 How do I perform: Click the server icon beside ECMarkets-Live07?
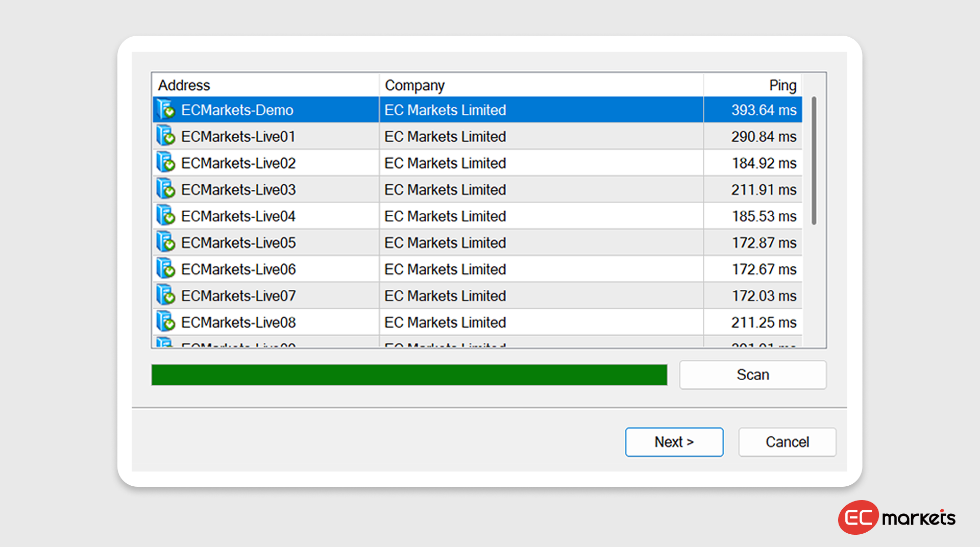165,295
